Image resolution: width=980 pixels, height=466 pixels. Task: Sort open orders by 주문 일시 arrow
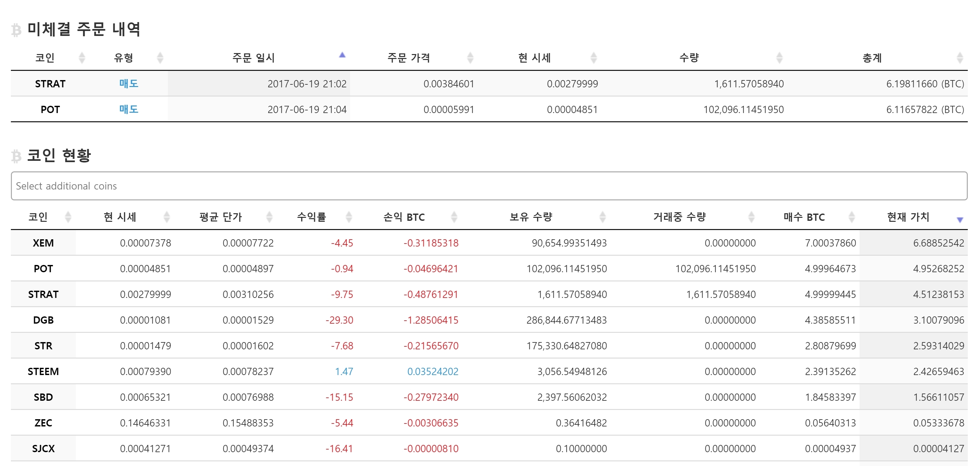click(342, 55)
